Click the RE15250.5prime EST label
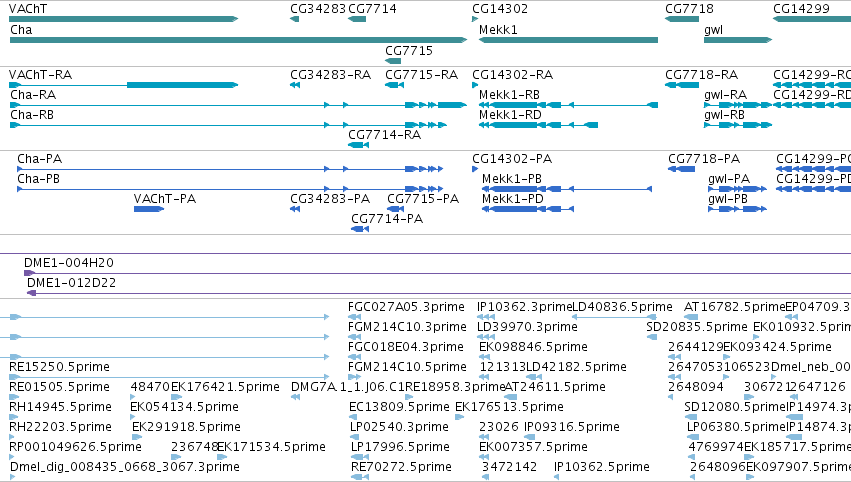Image resolution: width=851 pixels, height=482 pixels. pos(59,367)
